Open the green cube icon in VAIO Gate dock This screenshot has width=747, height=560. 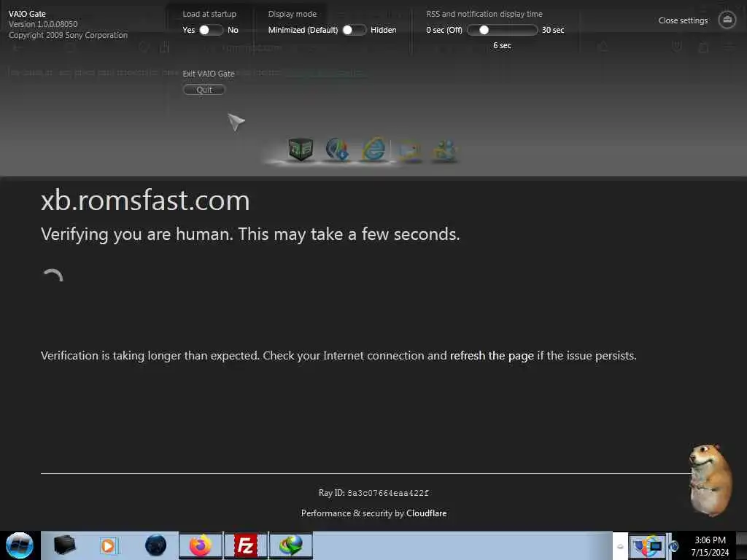coord(300,149)
